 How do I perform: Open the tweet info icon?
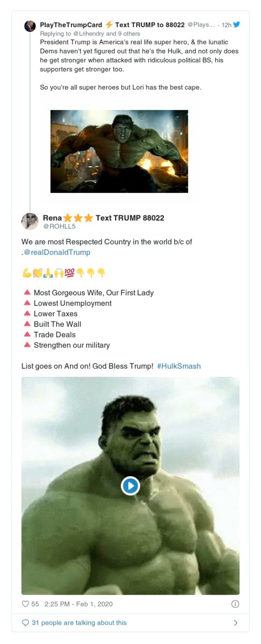[x=235, y=604]
